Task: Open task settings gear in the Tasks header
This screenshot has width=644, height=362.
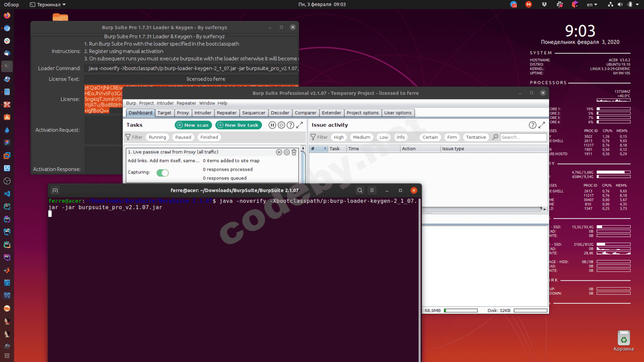Action: (x=281, y=125)
